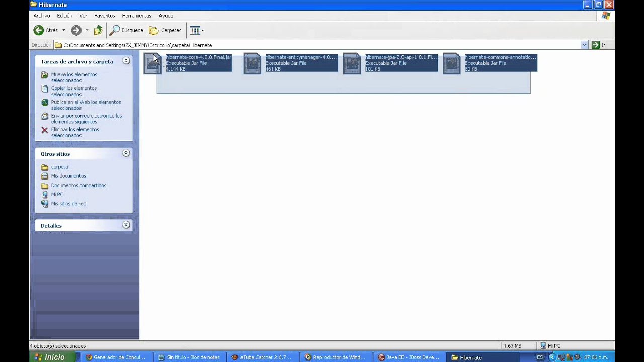The height and width of the screenshot is (362, 644).
Task: Toggle the Carpetas folder pane
Action: pos(165,30)
